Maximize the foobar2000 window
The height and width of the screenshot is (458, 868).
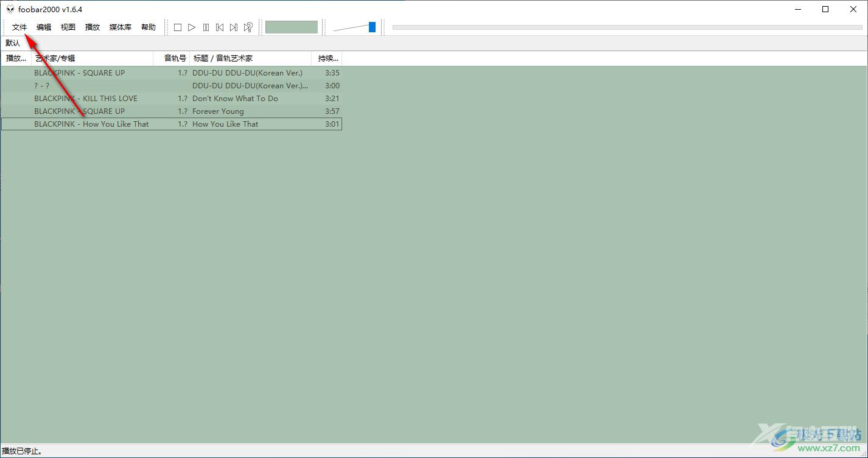click(825, 9)
